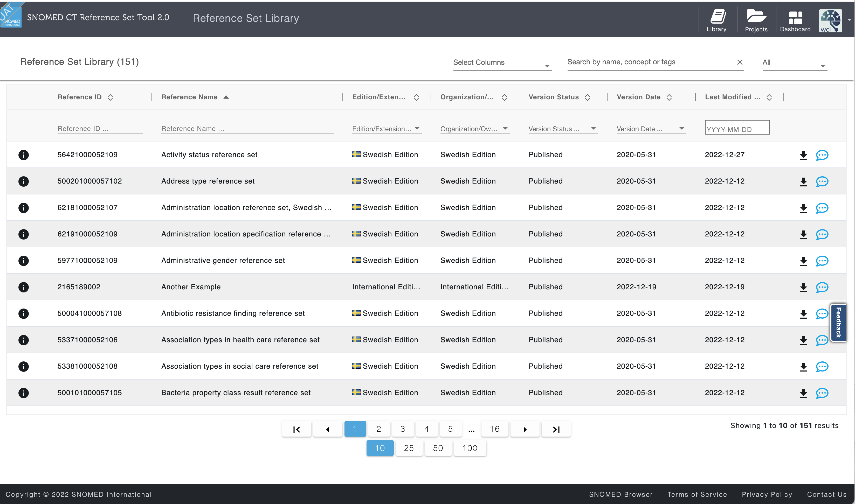The width and height of the screenshot is (855, 504).
Task: Focus the Reference ID filter field
Action: [x=100, y=129]
